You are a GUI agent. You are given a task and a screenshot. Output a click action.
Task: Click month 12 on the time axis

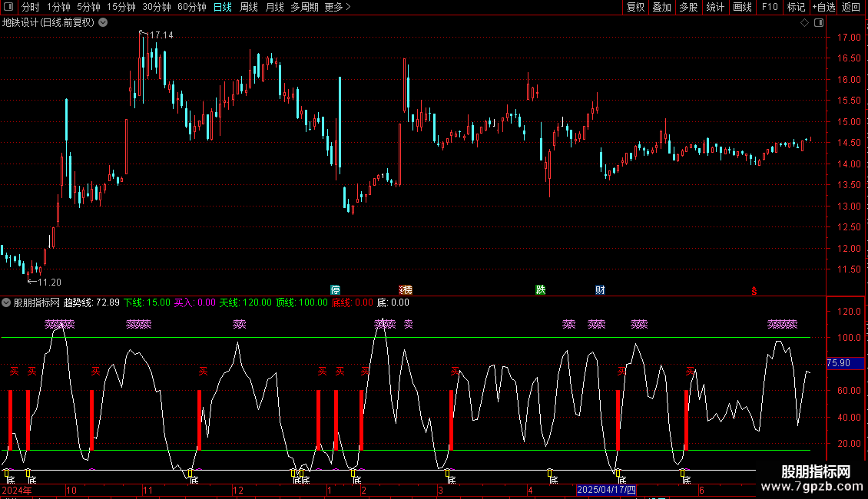tap(238, 490)
